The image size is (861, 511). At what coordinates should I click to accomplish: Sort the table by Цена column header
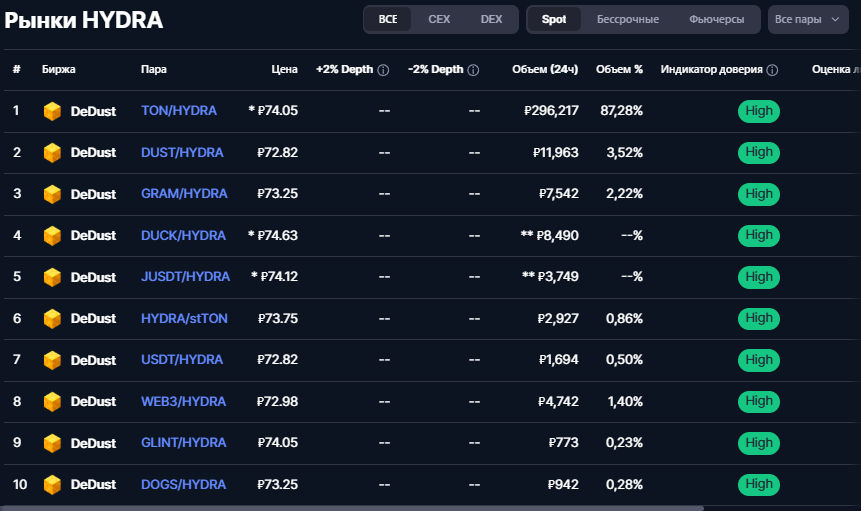(284, 70)
